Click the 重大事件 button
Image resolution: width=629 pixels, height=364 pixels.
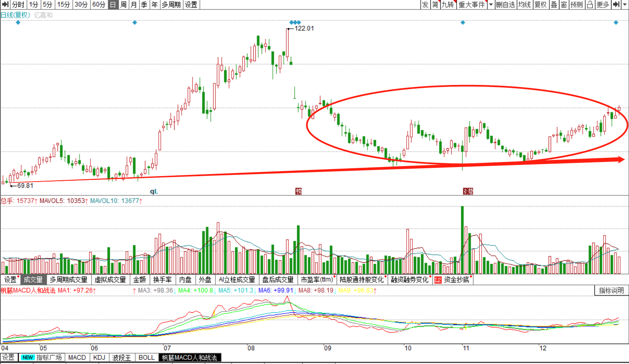coord(472,5)
